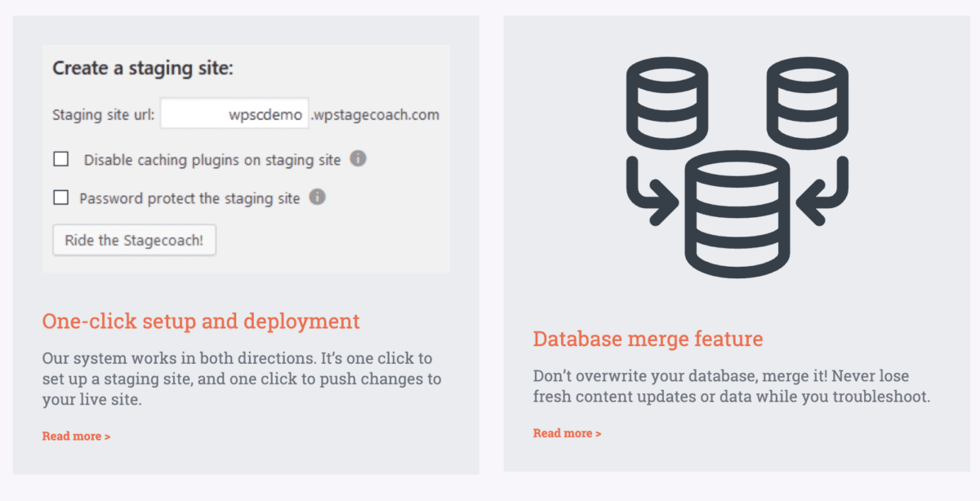The image size is (980, 501).
Task: Focus the Staging site url input field
Action: [x=234, y=114]
